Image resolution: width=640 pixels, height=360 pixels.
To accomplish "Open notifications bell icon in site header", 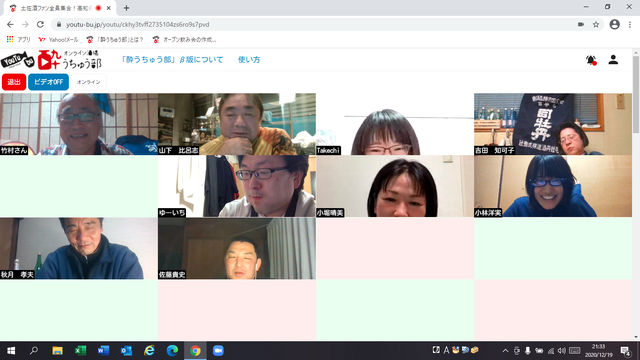I will [591, 60].
